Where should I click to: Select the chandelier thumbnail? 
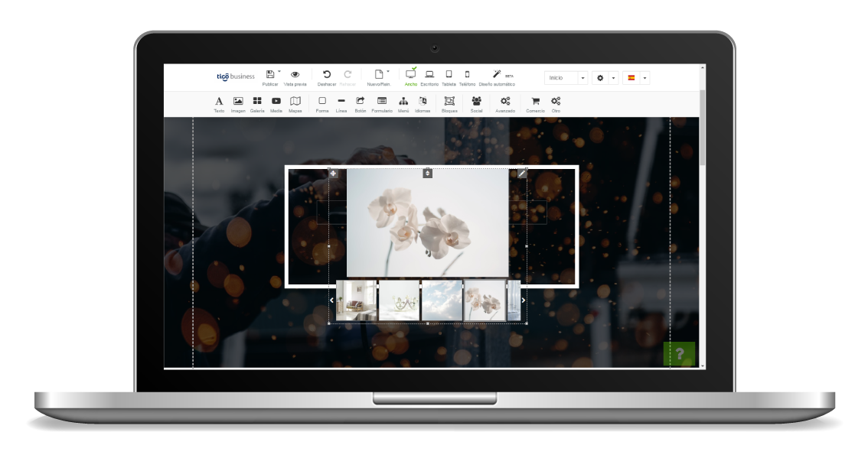[399, 300]
